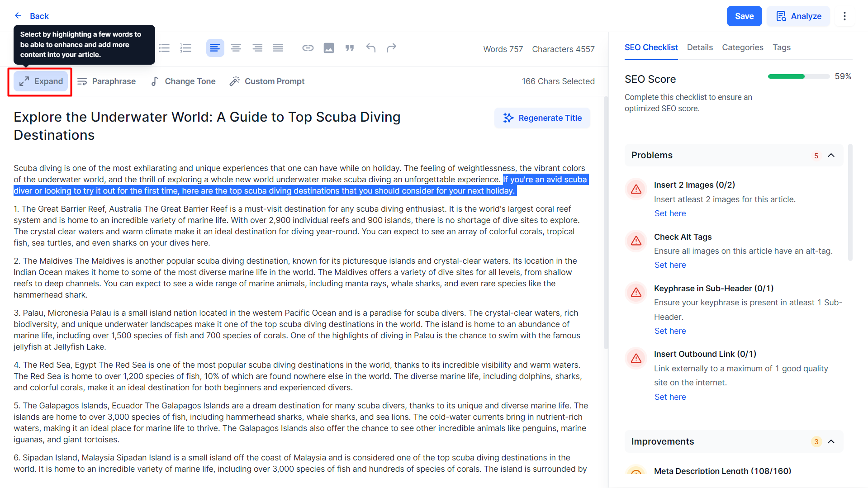Image resolution: width=868 pixels, height=488 pixels.
Task: Click the SEO checklist panel scrollbar
Action: click(850, 202)
